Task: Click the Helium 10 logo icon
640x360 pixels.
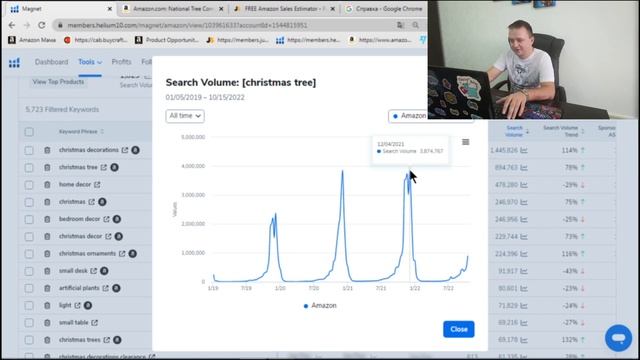Action: (14, 62)
